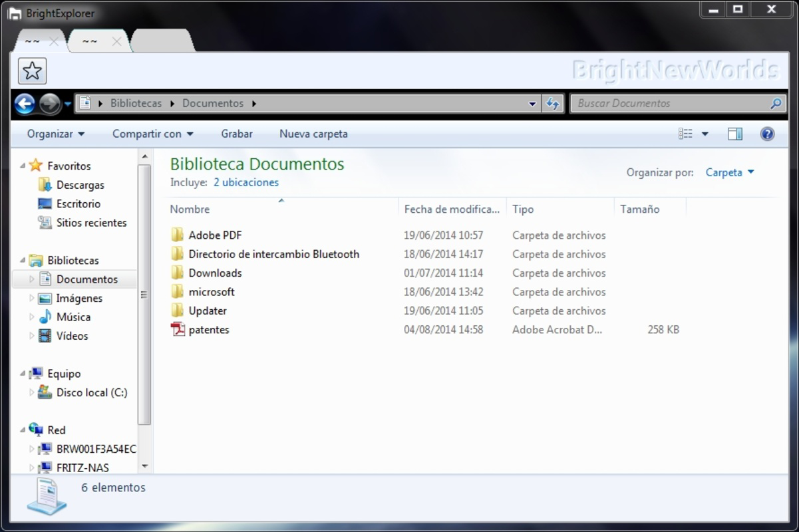Expand the Vídeos library node
799x532 pixels.
(31, 336)
